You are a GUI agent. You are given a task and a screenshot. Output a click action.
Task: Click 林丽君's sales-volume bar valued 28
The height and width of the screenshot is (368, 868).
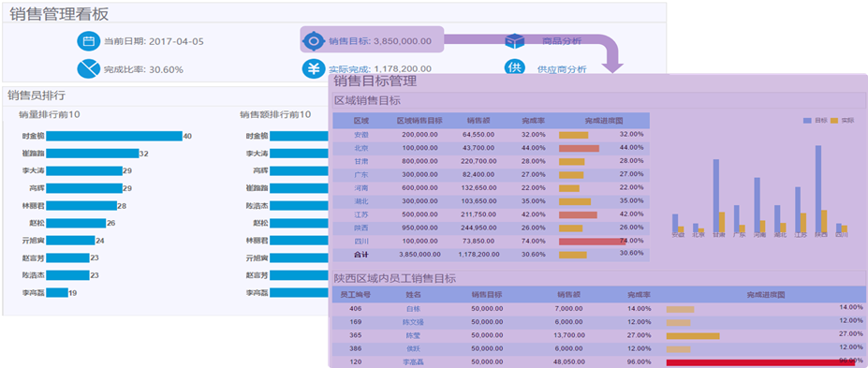click(x=81, y=206)
